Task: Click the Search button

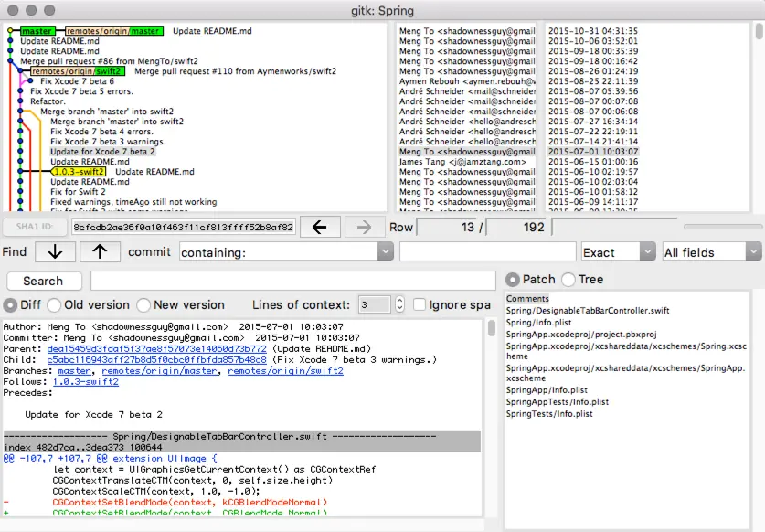Action: point(44,282)
